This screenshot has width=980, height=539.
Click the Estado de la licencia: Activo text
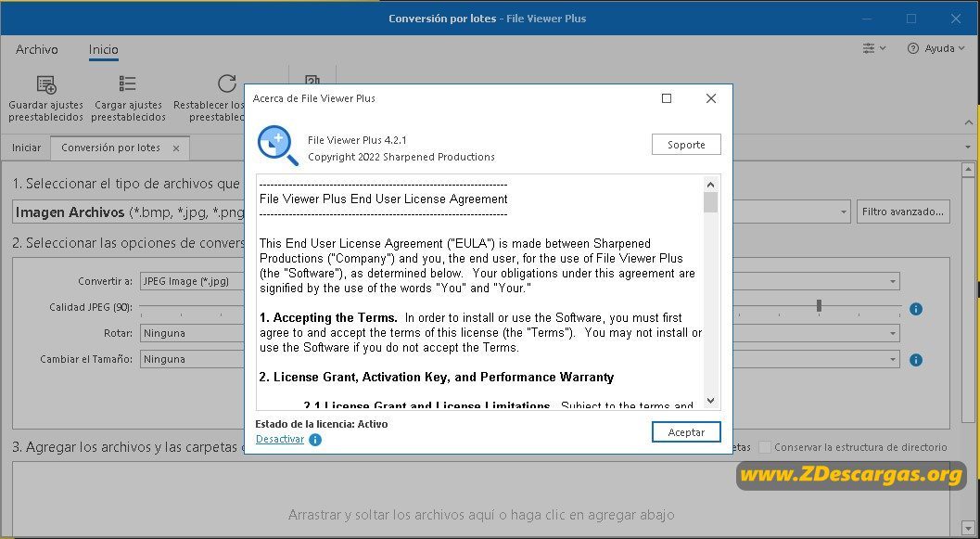(x=321, y=424)
